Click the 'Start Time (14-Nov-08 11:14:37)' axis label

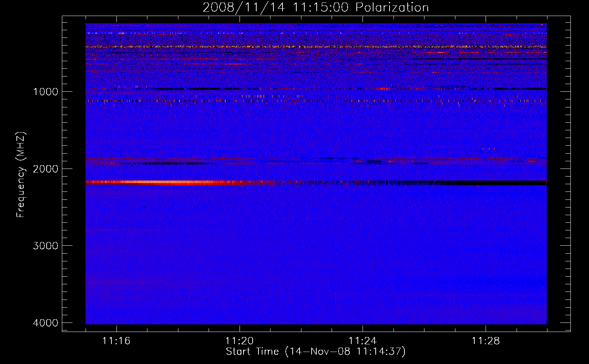316,352
